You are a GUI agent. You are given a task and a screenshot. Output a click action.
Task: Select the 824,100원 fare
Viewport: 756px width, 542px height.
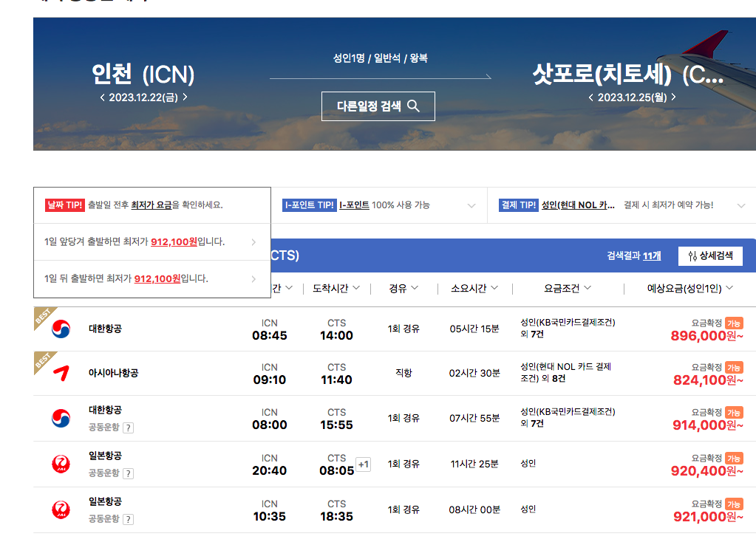(x=708, y=380)
